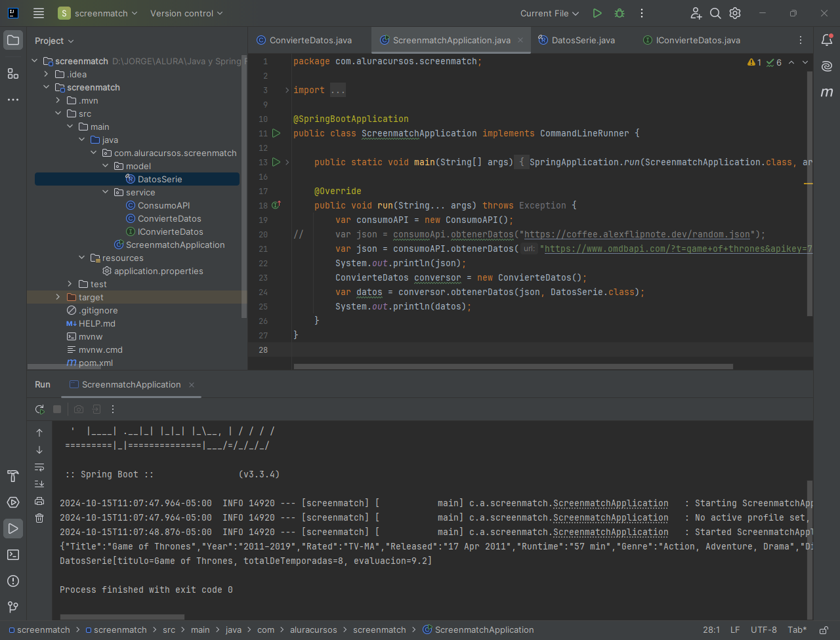Toggle scroll to end in console
Viewport: 840px width, 640px height.
39,484
